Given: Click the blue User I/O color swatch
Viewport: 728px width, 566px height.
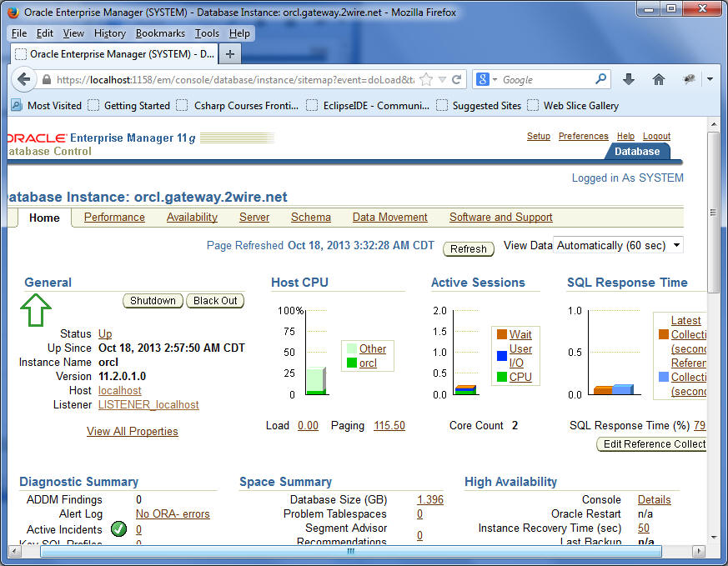Looking at the screenshot, I should coord(501,356).
